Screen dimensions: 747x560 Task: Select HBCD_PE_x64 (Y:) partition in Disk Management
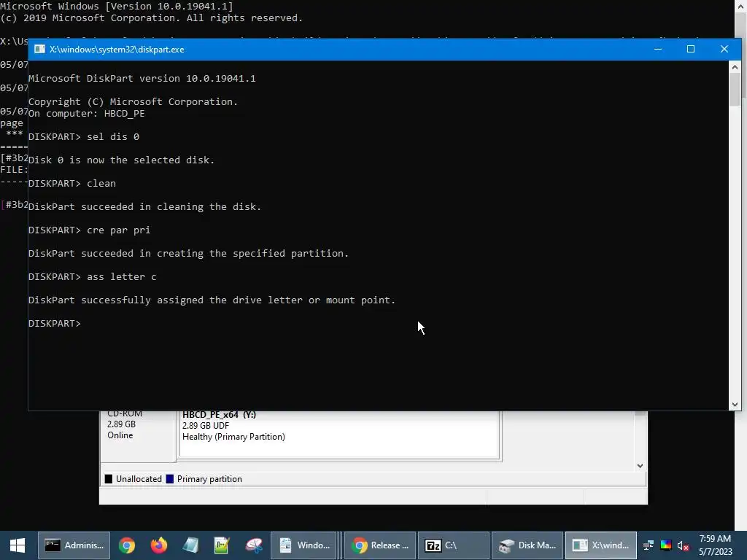coord(339,434)
